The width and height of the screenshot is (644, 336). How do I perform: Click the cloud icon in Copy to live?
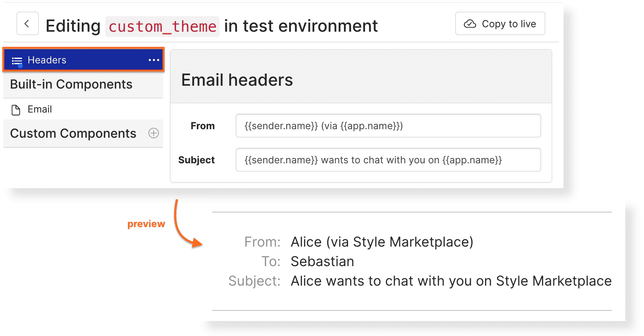tap(470, 24)
